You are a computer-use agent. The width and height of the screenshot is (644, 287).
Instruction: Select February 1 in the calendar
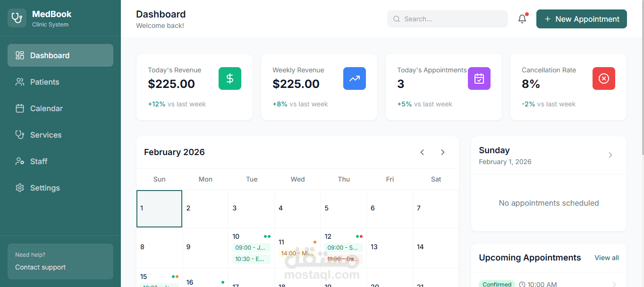[x=159, y=209]
